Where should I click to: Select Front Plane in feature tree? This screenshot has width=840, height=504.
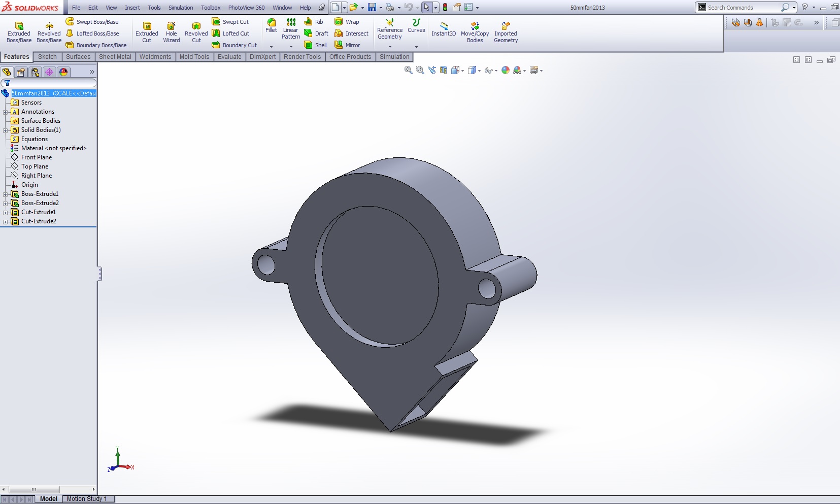37,157
